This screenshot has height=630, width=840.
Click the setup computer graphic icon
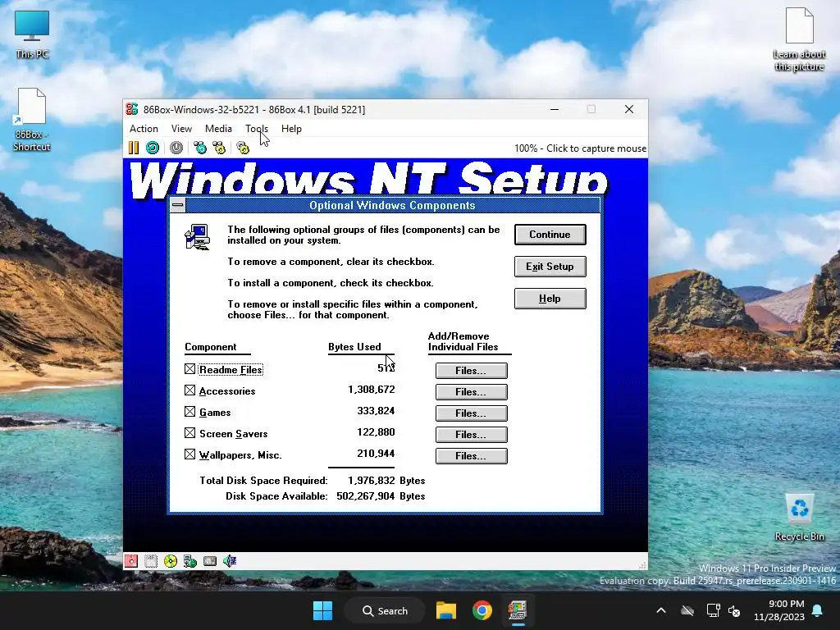tap(198, 237)
